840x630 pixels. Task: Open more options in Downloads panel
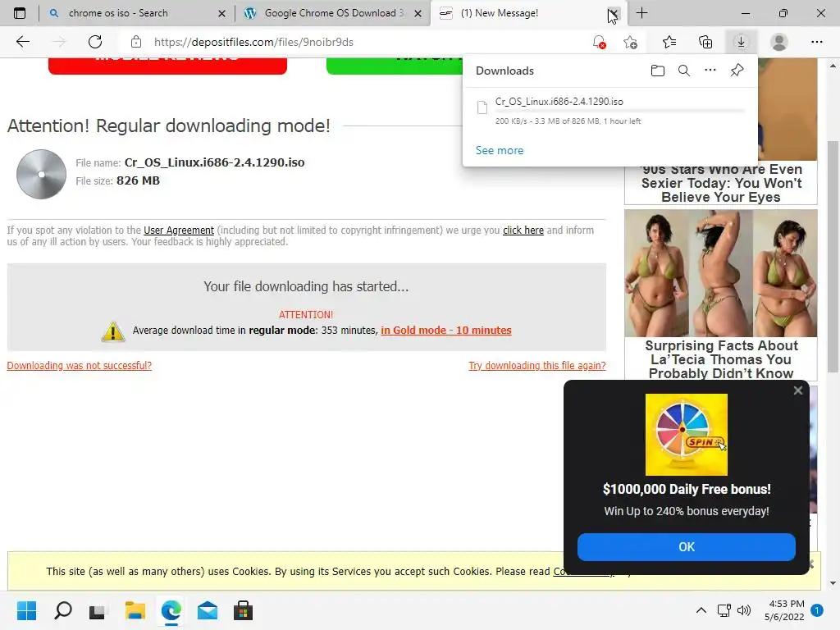click(x=710, y=70)
